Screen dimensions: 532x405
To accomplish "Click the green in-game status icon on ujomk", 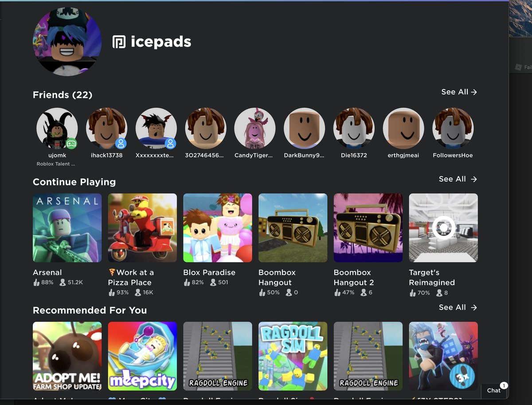I will point(71,143).
